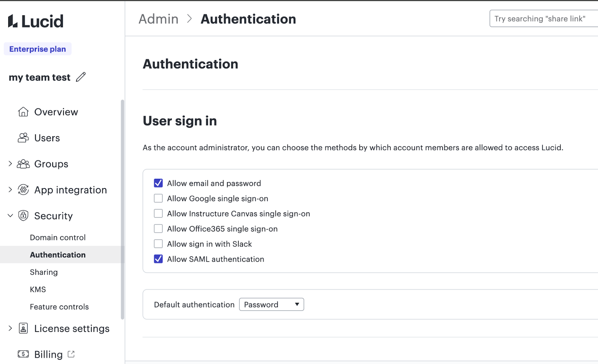Click the Admin breadcrumb link
Screen dimensions: 598x364
point(158,19)
